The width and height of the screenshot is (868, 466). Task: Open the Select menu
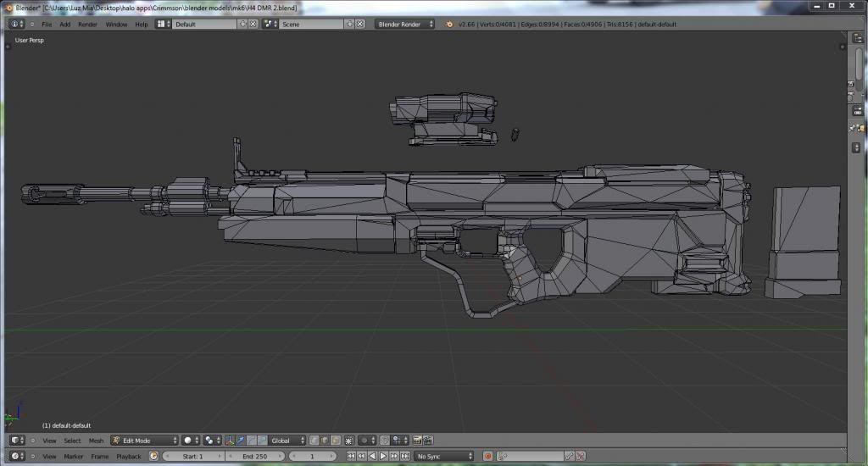[73, 441]
